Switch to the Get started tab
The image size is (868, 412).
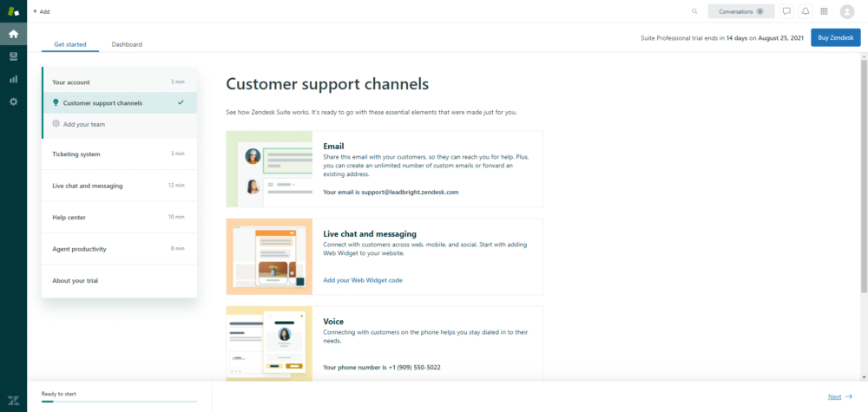click(70, 44)
